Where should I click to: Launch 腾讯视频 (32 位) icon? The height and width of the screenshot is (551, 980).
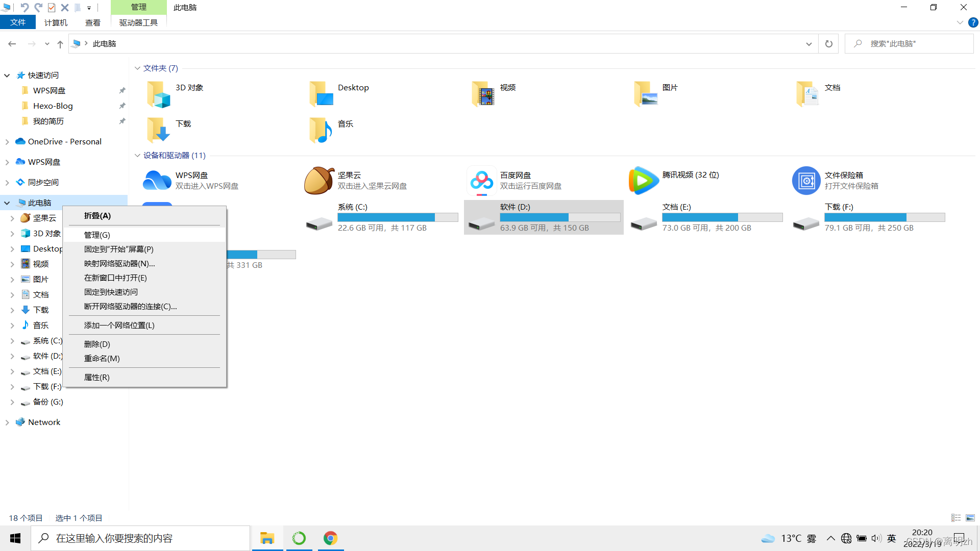(x=644, y=181)
